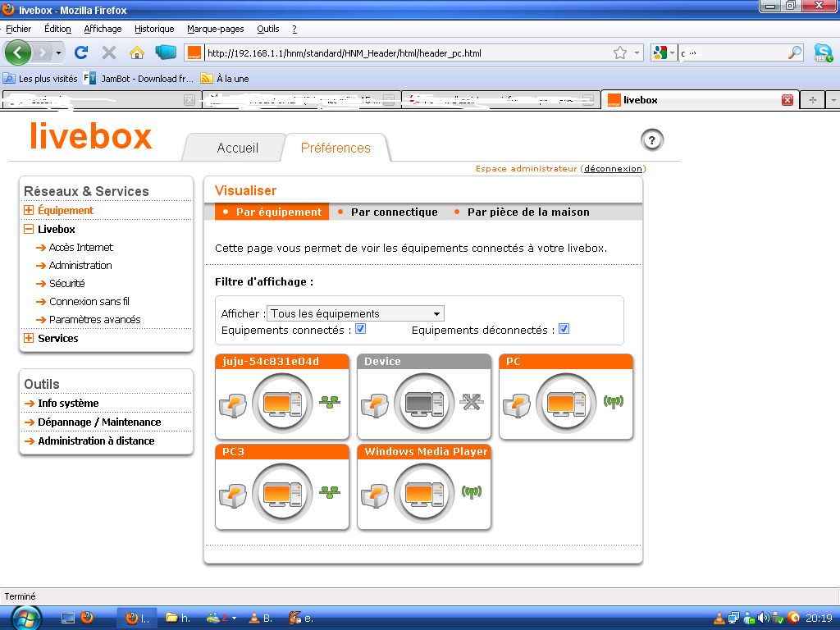Expand the Services tree section
The image size is (840, 630).
(30, 338)
